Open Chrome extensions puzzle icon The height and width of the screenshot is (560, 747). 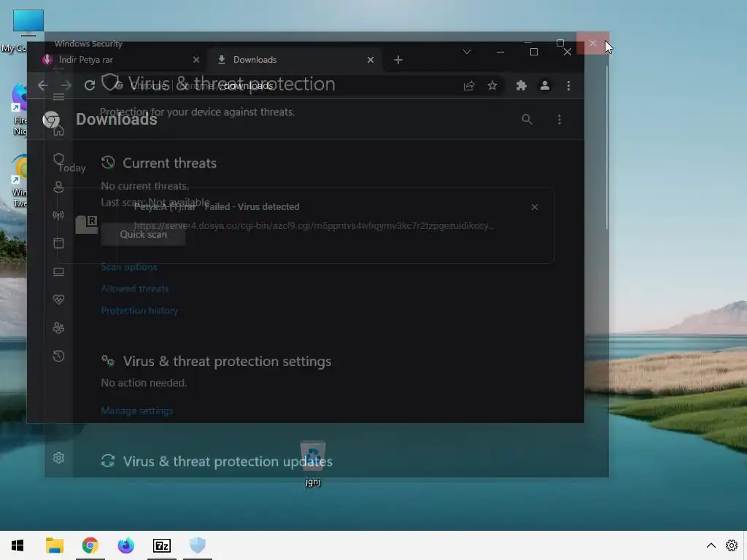521,86
